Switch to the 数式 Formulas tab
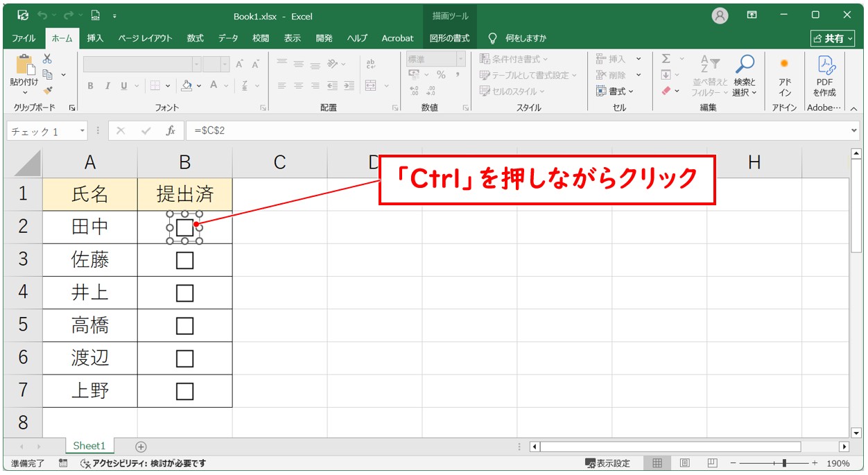 click(x=196, y=38)
